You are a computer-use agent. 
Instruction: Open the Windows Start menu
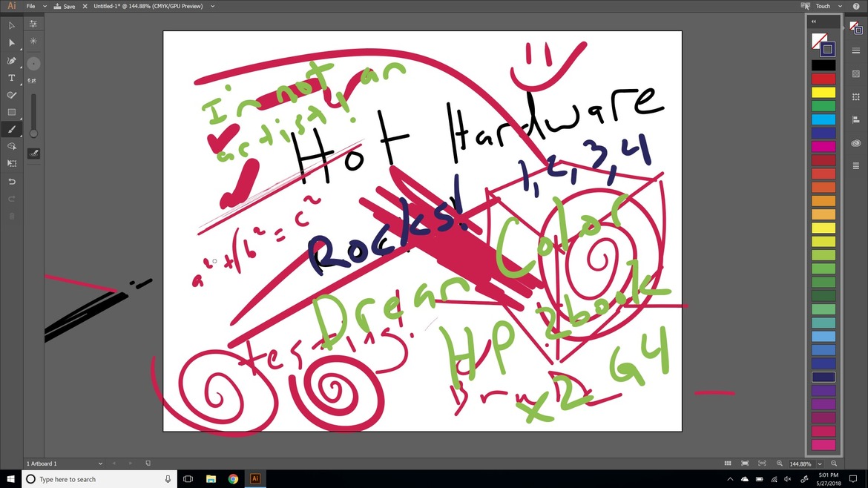(x=10, y=479)
